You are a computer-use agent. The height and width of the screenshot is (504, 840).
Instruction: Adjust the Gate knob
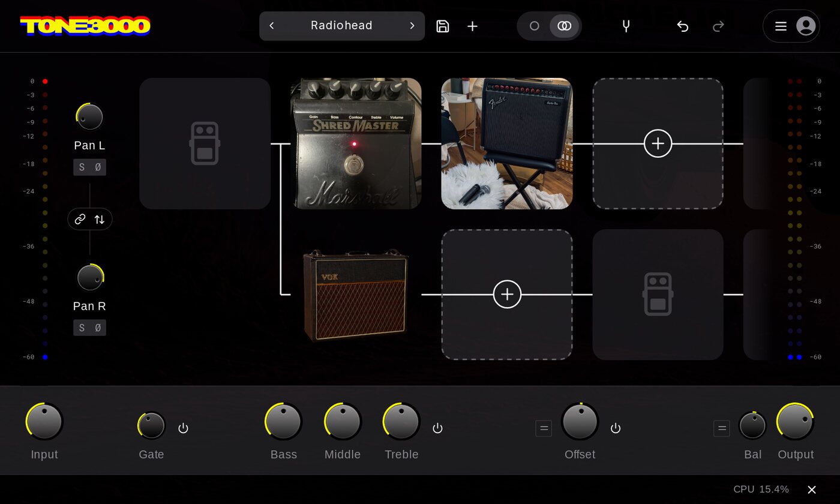151,425
